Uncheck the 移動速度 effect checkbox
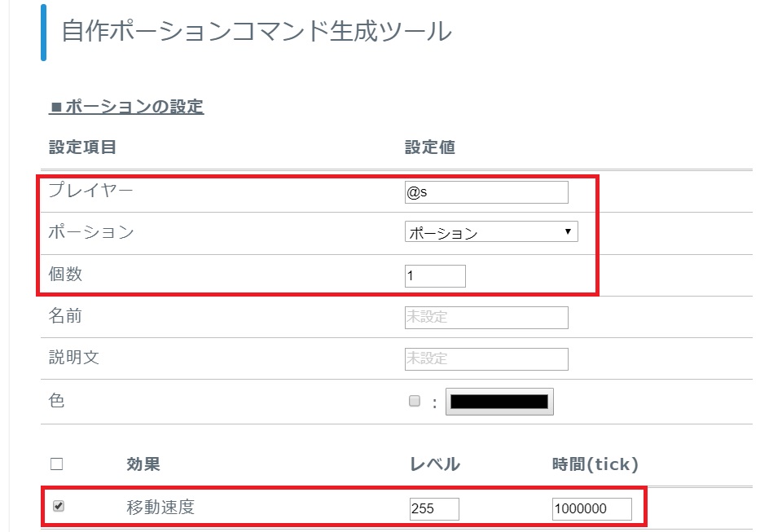This screenshot has height=532, width=760. pyautogui.click(x=59, y=506)
